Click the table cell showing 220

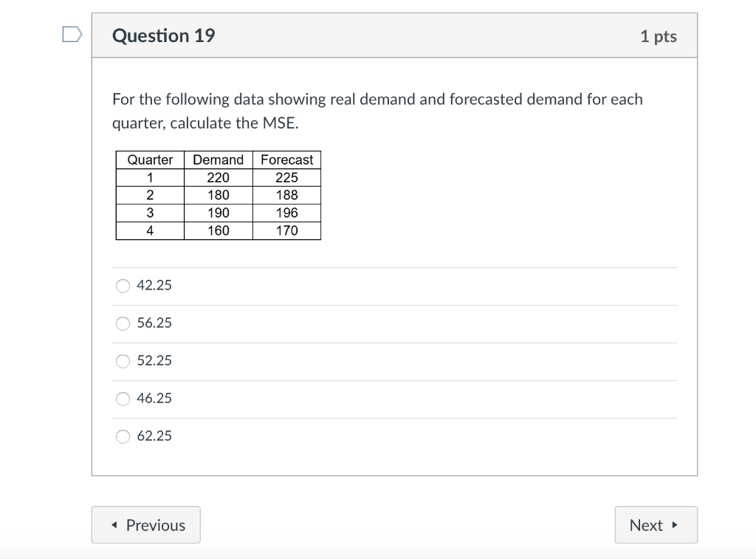[218, 177]
